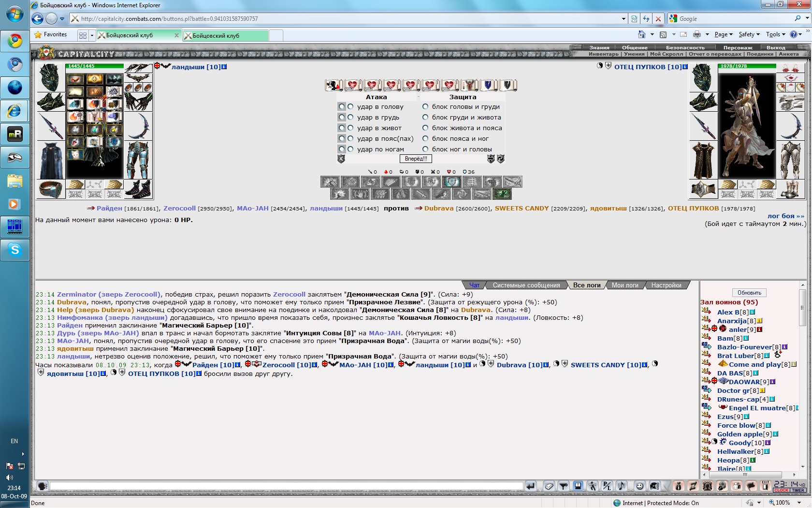Open the Favorites button
The image size is (812, 508).
[x=50, y=35]
